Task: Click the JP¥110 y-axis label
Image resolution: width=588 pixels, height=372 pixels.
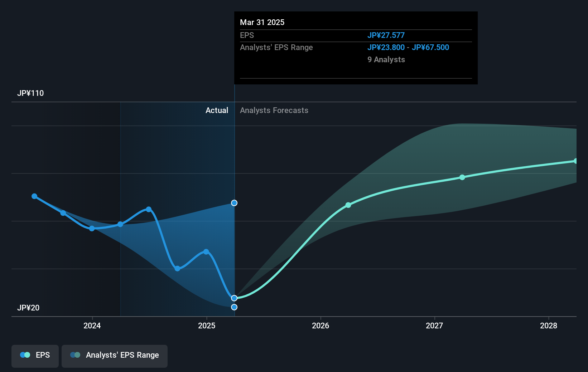Action: (x=30, y=93)
